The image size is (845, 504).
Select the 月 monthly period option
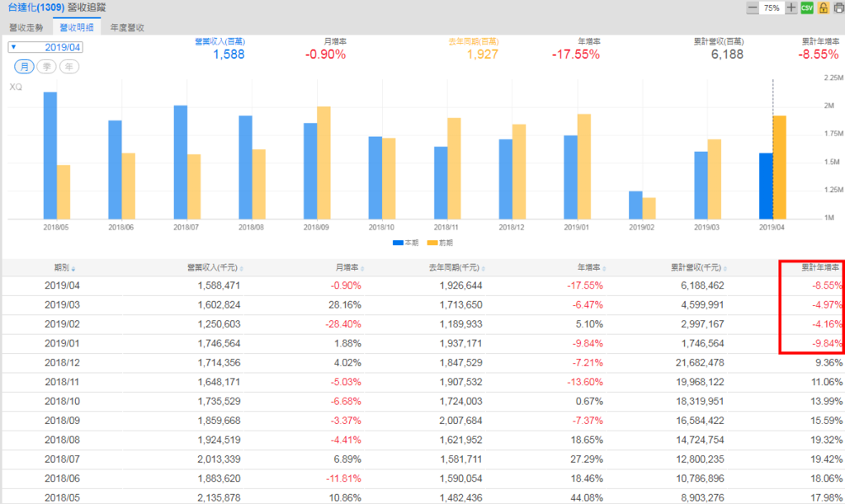point(24,67)
